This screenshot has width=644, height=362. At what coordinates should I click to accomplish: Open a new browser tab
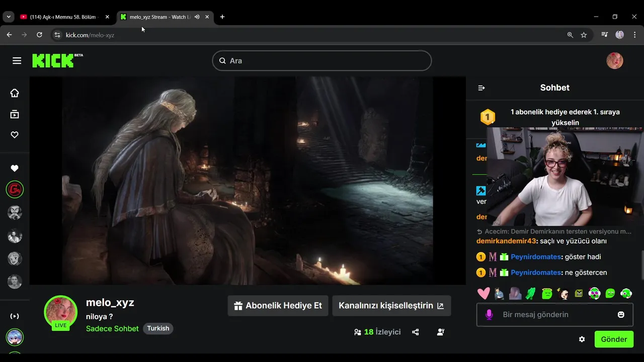pyautogui.click(x=222, y=17)
